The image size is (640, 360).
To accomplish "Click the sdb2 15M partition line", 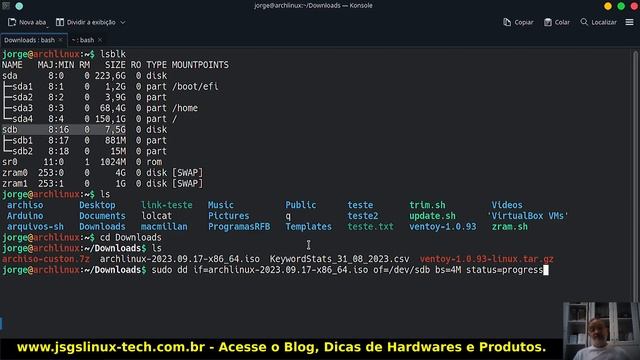I will point(84,151).
